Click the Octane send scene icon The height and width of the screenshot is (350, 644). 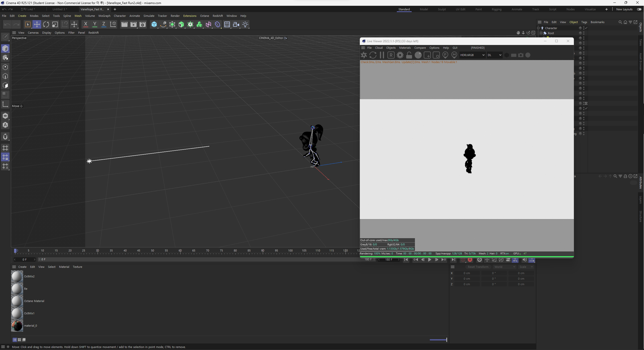click(364, 55)
